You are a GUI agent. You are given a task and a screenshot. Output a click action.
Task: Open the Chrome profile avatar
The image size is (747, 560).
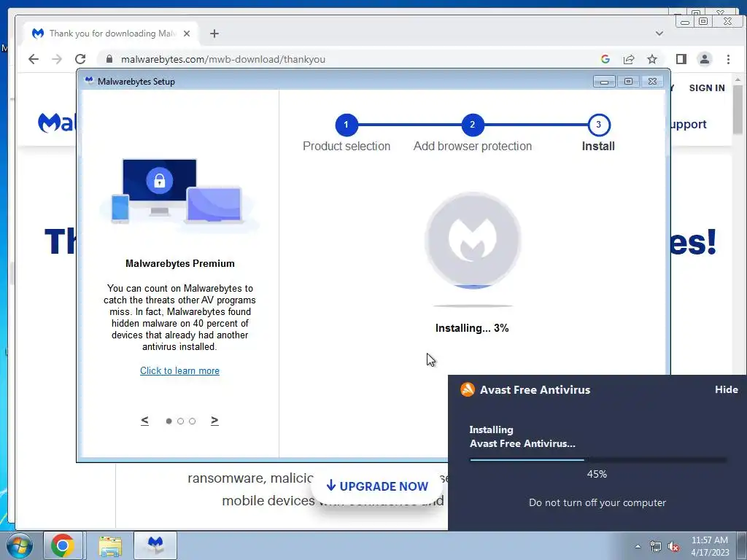(705, 59)
